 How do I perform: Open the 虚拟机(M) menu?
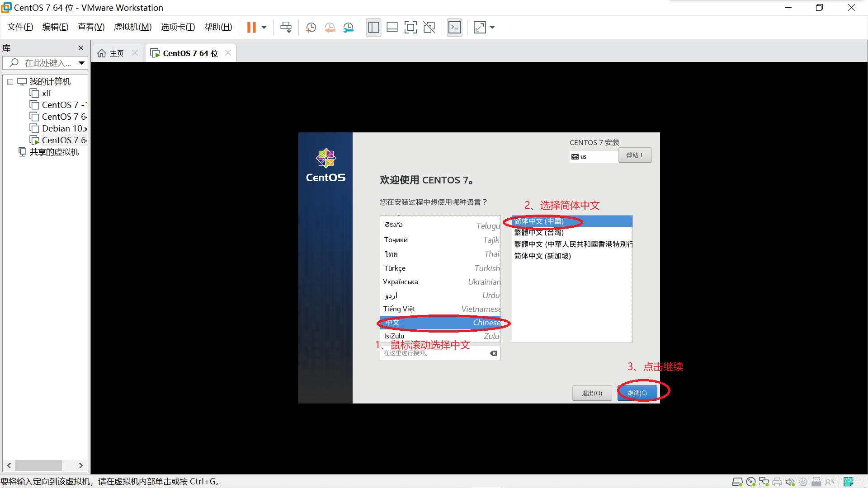tap(132, 27)
